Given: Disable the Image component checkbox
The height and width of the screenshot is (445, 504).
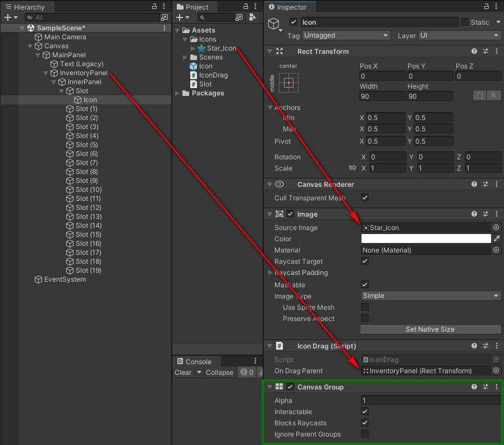Looking at the screenshot, I should coord(290,214).
